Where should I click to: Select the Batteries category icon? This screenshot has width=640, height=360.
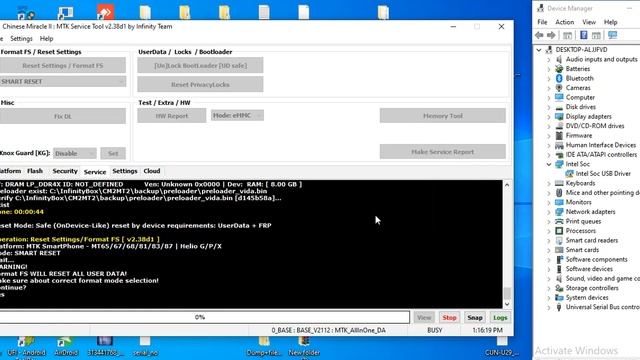tap(559, 69)
